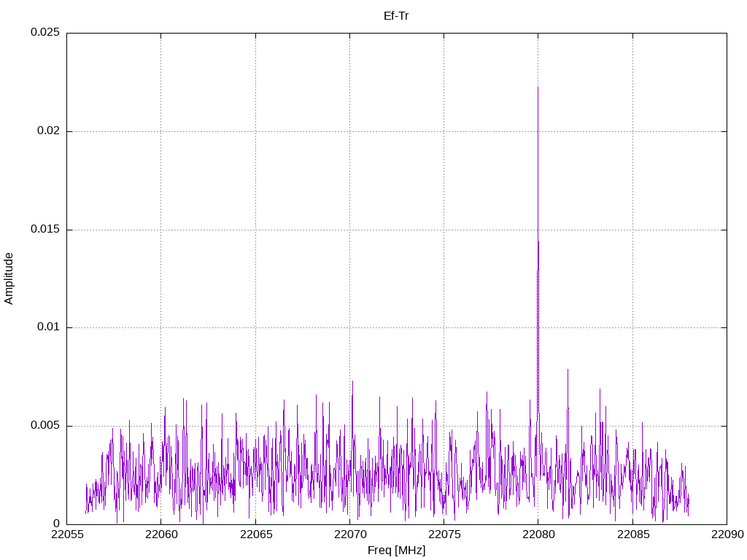Click the 0.02 y-axis tick label
The width and height of the screenshot is (747, 560).
47,131
